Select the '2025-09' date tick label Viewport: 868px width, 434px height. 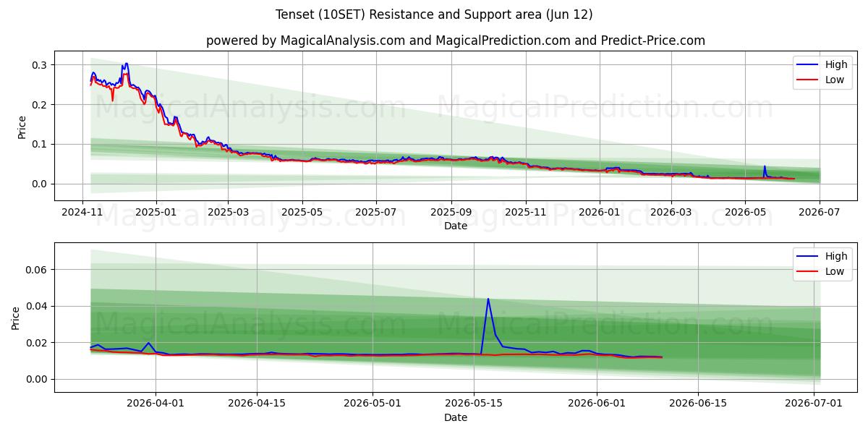point(451,212)
